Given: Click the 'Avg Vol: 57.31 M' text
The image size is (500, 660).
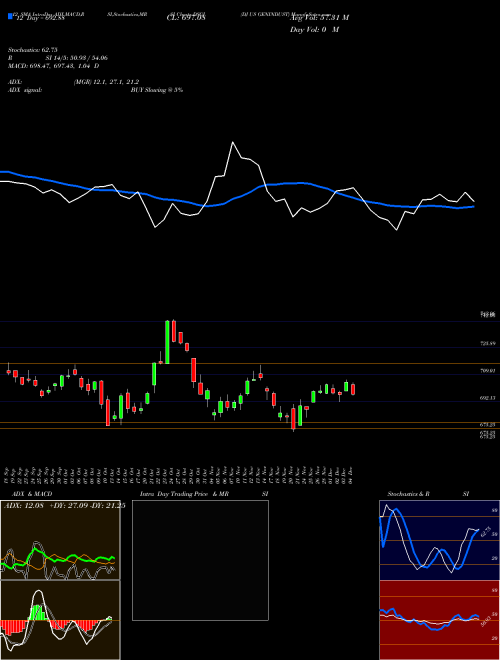Looking at the screenshot, I should click(x=319, y=18).
